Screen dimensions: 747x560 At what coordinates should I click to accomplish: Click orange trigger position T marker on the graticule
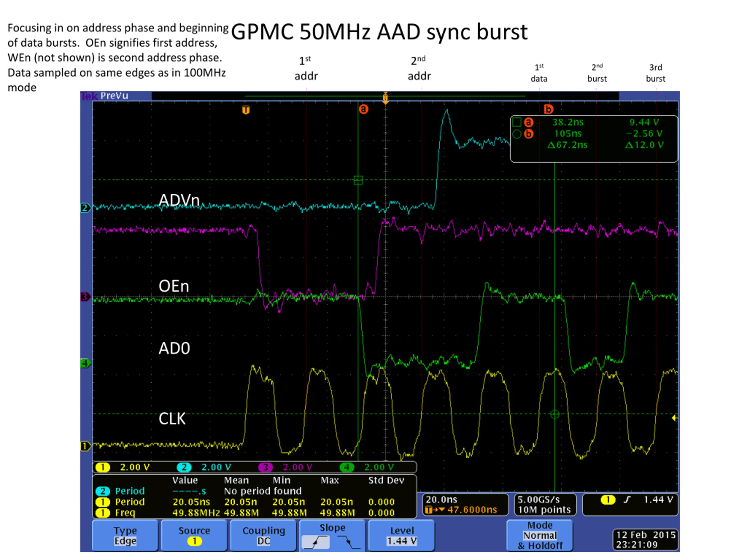click(x=246, y=110)
